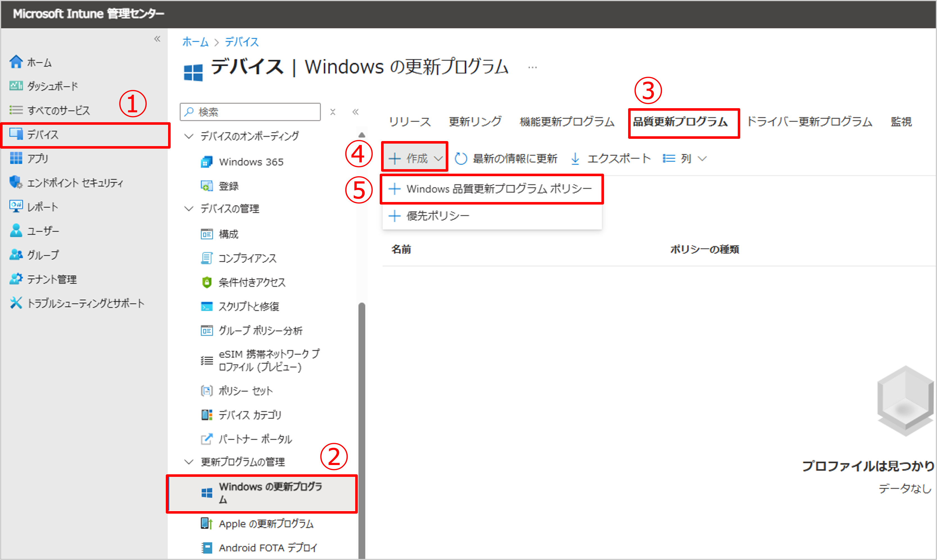Select the テナント管理 icon
This screenshot has width=937, height=560.
tap(16, 279)
